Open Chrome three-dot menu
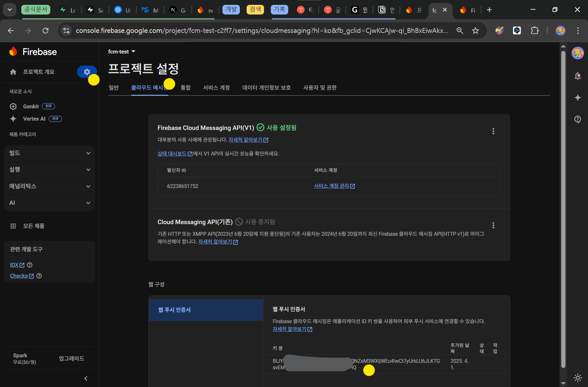 578,31
